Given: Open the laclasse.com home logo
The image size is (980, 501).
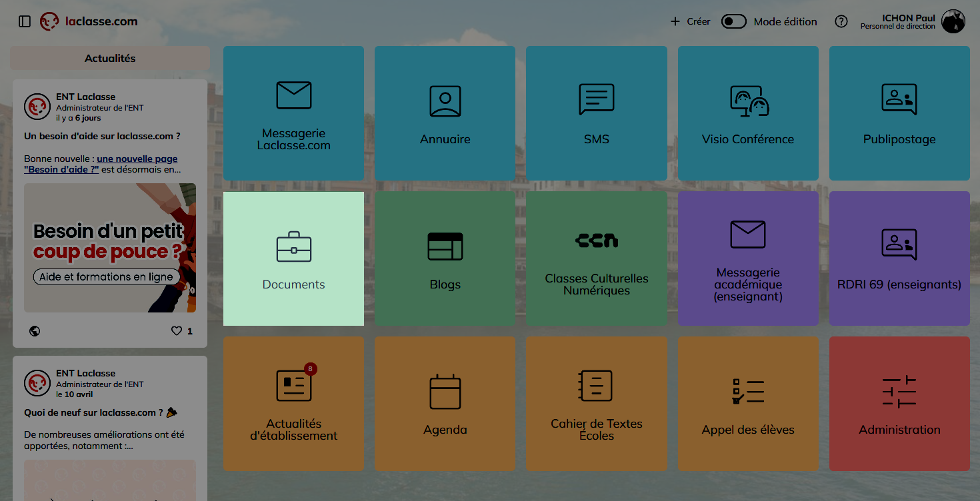Looking at the screenshot, I should (89, 21).
